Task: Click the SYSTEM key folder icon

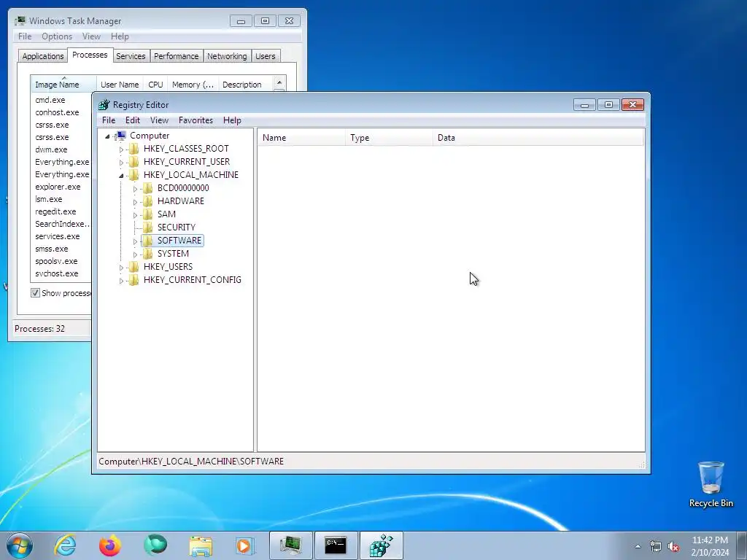Action: pyautogui.click(x=147, y=253)
